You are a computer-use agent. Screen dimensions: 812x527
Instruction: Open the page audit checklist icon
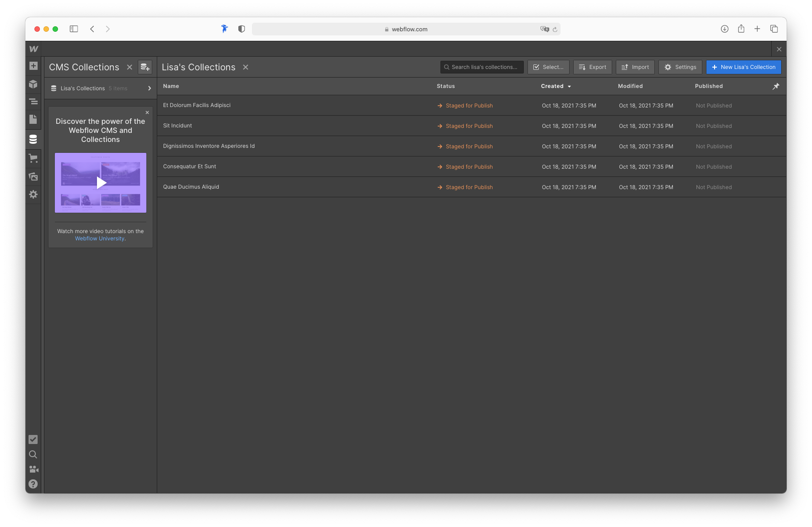[x=33, y=439]
